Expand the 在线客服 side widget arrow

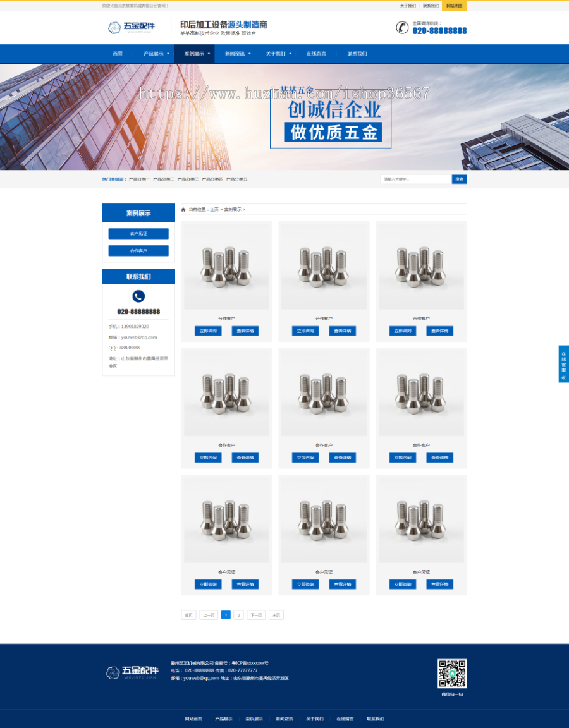(563, 377)
